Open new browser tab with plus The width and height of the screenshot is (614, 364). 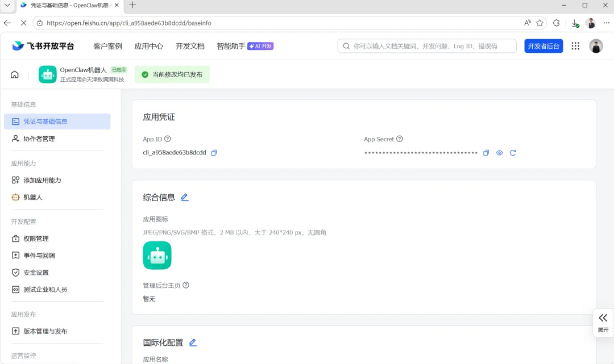coord(132,5)
